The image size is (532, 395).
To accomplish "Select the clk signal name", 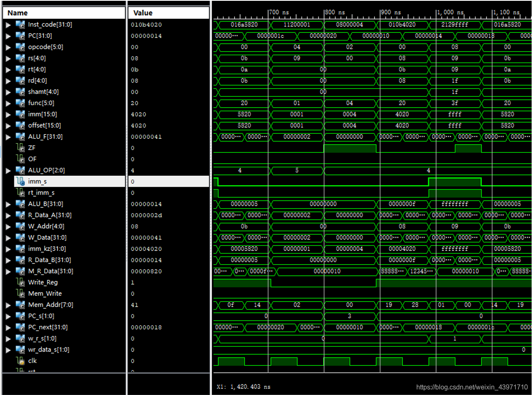I will click(x=32, y=361).
